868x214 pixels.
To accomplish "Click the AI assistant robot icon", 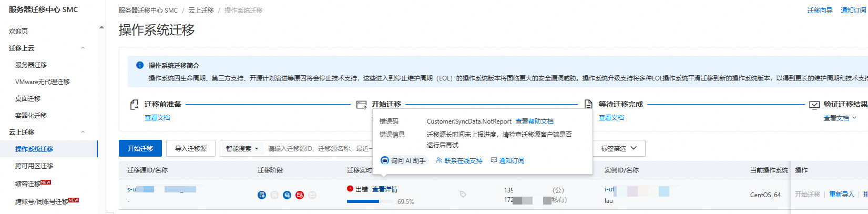I will (385, 160).
